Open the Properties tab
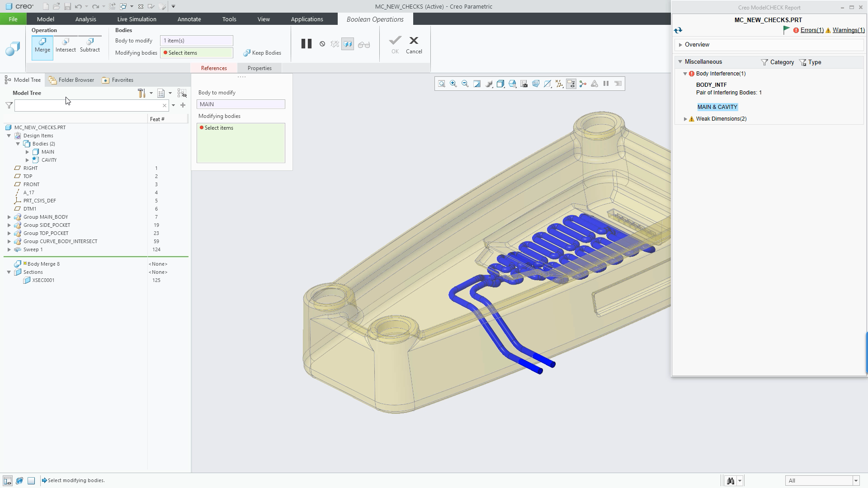 259,68
